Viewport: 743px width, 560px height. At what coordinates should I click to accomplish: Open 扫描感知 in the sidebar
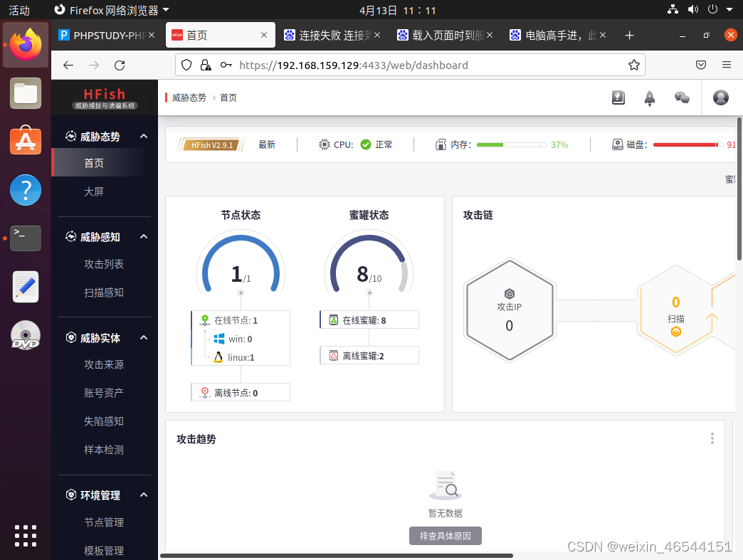click(x=104, y=292)
